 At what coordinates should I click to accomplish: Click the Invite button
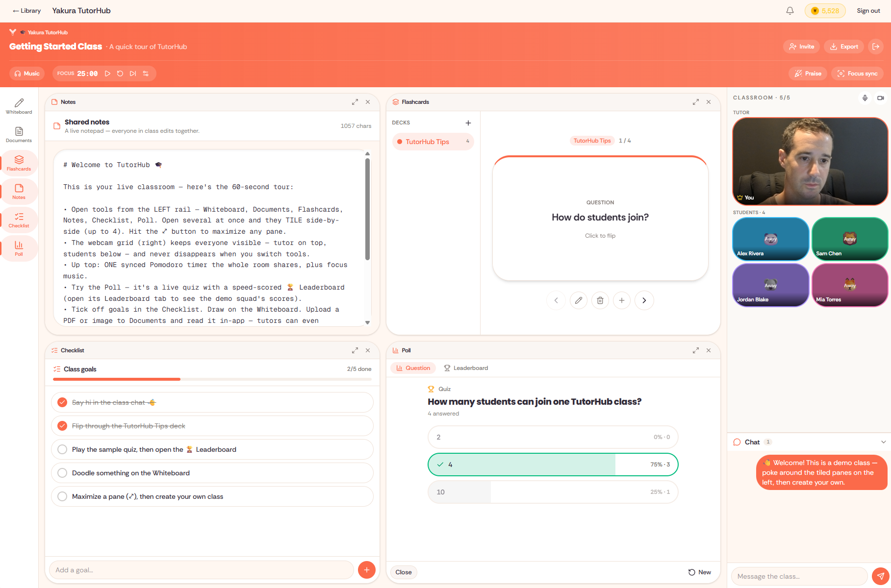pyautogui.click(x=802, y=47)
